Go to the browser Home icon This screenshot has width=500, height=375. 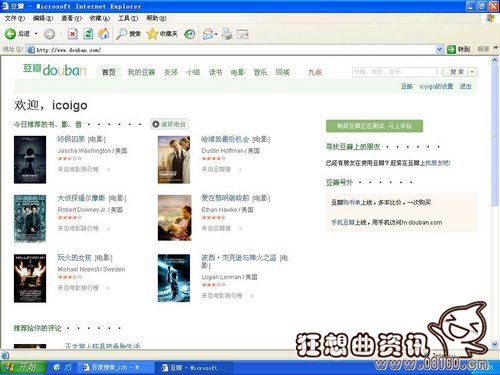pyautogui.click(x=104, y=34)
